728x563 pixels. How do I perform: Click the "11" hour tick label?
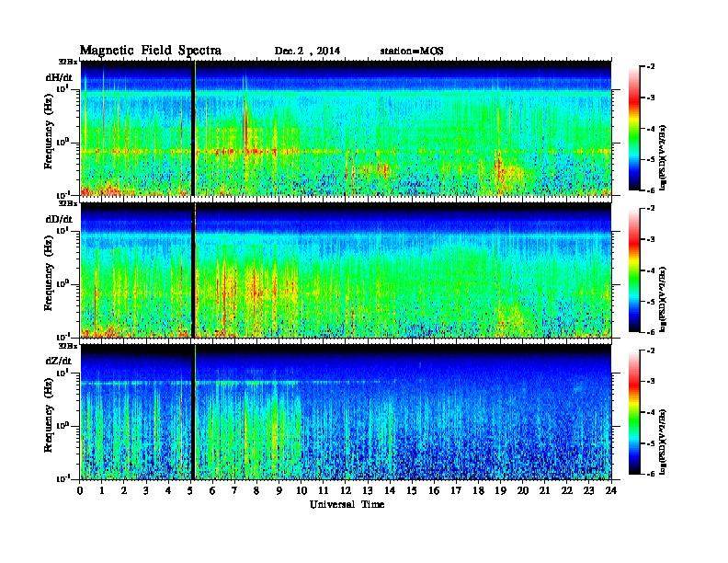(x=324, y=490)
